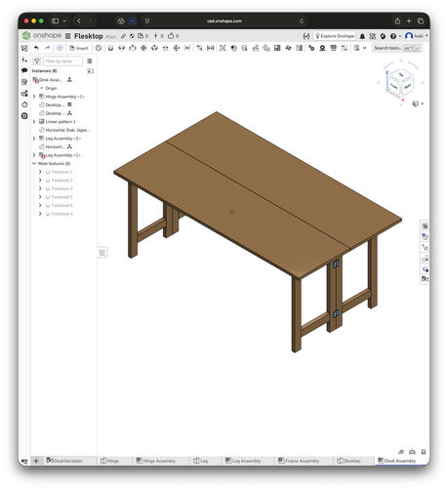The height and width of the screenshot is (490, 448).
Task: Click the filter funnel icon
Action: (37, 61)
